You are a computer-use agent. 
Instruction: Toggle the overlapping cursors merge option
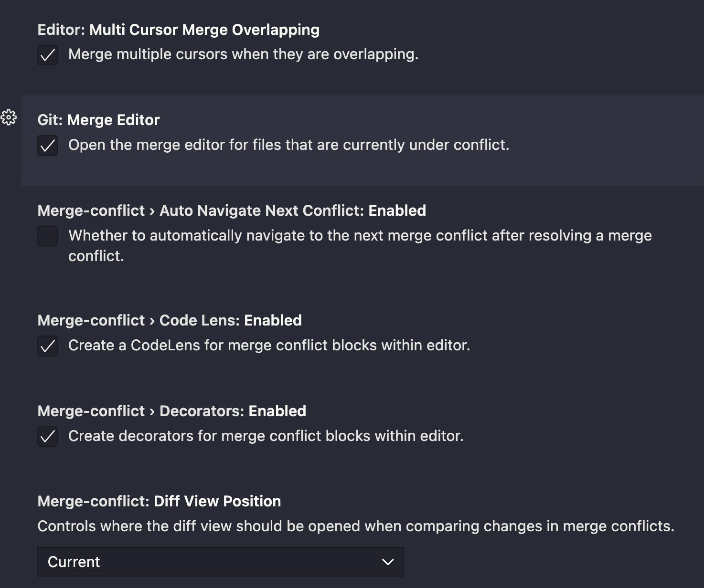pyautogui.click(x=47, y=55)
